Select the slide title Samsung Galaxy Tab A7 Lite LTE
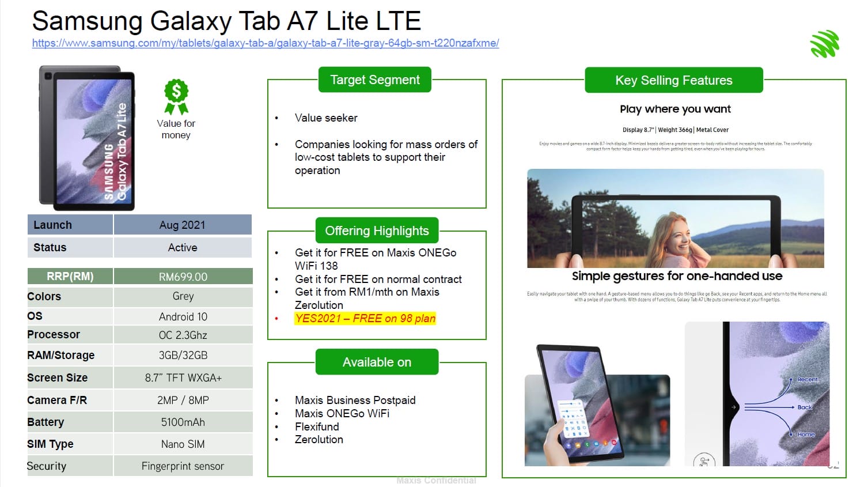This screenshot has height=487, width=868. click(226, 21)
